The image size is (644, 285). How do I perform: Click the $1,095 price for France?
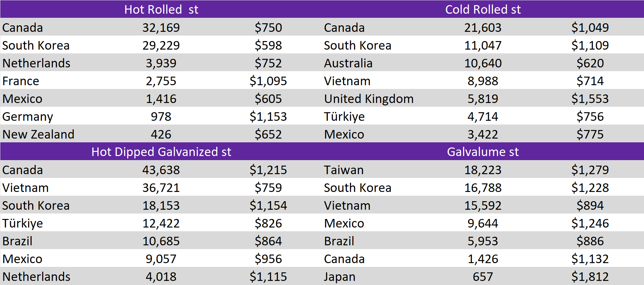pos(268,81)
